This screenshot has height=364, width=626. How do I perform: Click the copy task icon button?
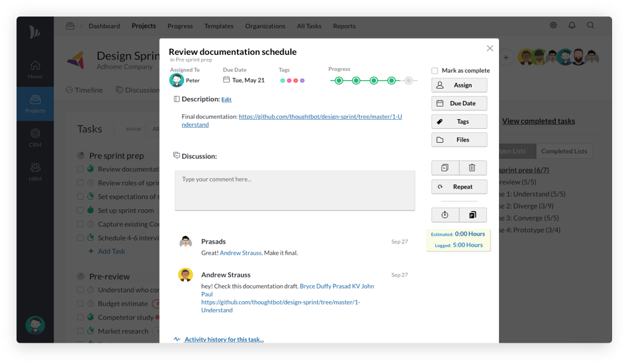coord(445,167)
